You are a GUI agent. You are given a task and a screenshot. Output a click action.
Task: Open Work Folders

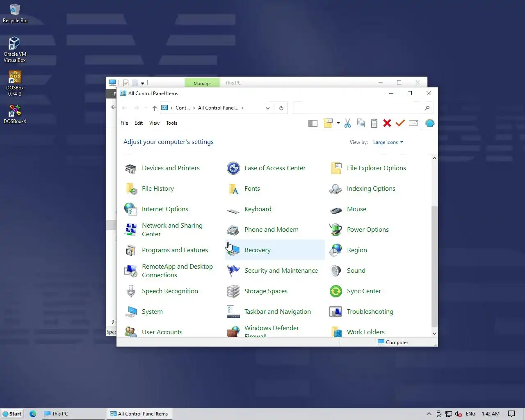click(x=357, y=332)
